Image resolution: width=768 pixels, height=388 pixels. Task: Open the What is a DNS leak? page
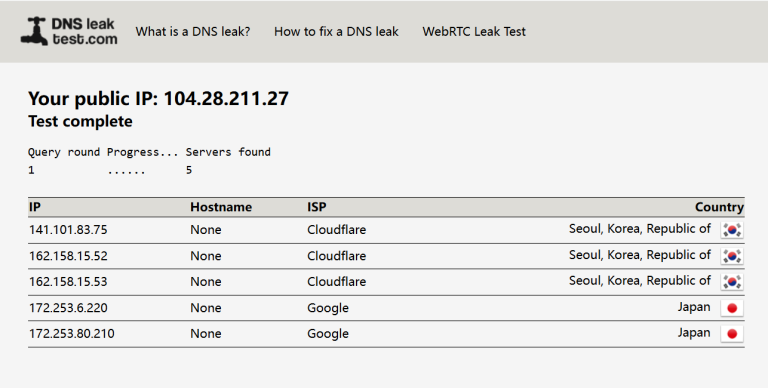[193, 31]
